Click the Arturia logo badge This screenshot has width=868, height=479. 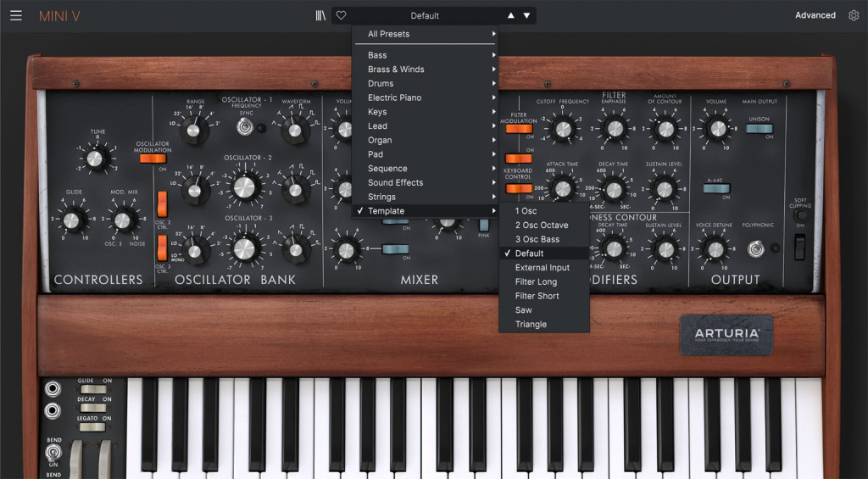(726, 335)
